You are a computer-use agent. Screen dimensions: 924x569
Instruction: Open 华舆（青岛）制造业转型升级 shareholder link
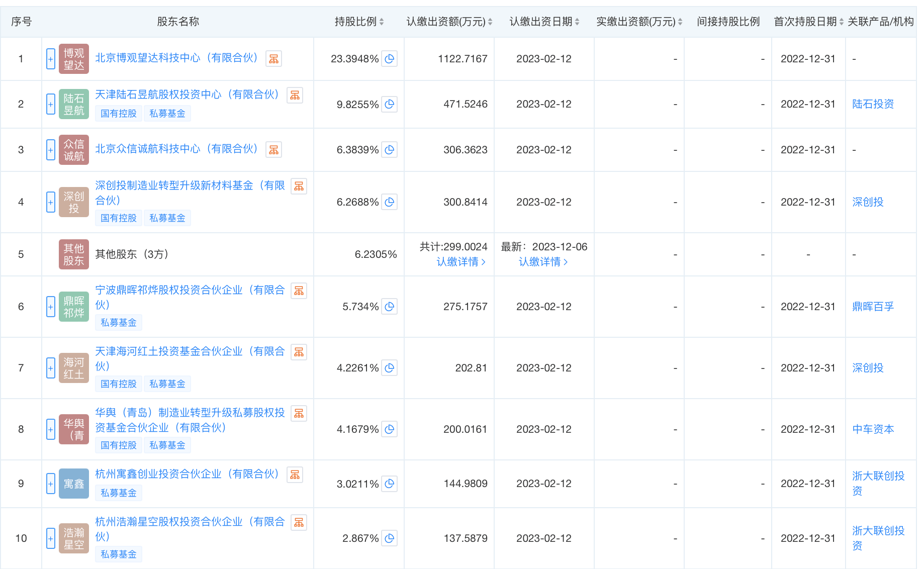point(190,413)
